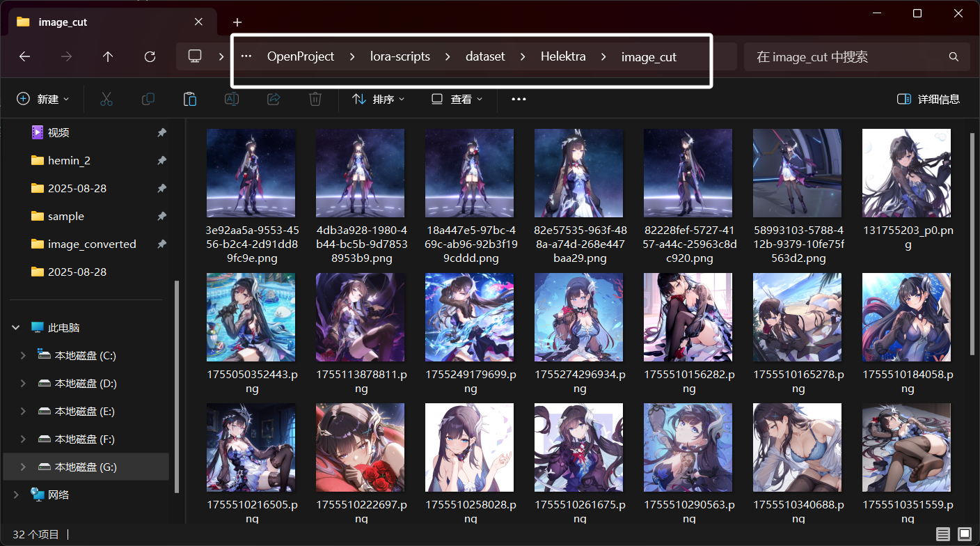The image size is (980, 546).
Task: Expand 本地磁盘 (D:) tree node
Action: coord(23,383)
